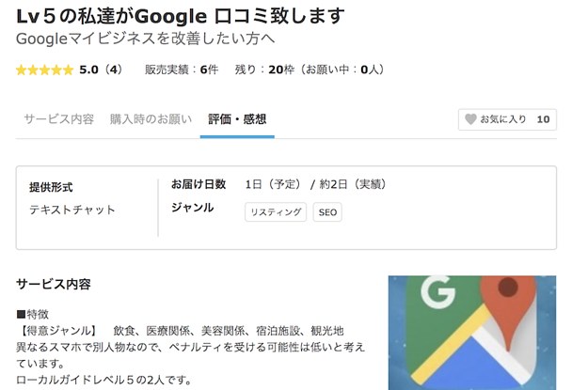The image size is (588, 390).
Task: Select the 評価・感想 tab
Action: click(237, 119)
